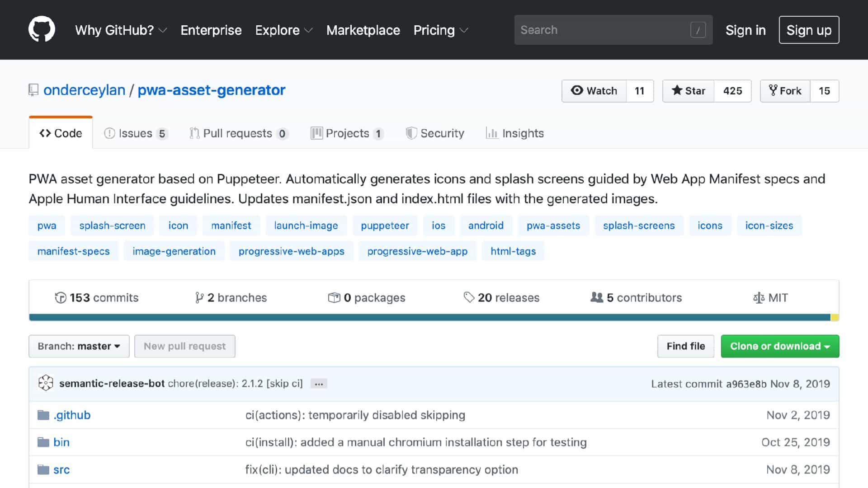Open the Insights tab
The image size is (868, 488).
point(515,133)
